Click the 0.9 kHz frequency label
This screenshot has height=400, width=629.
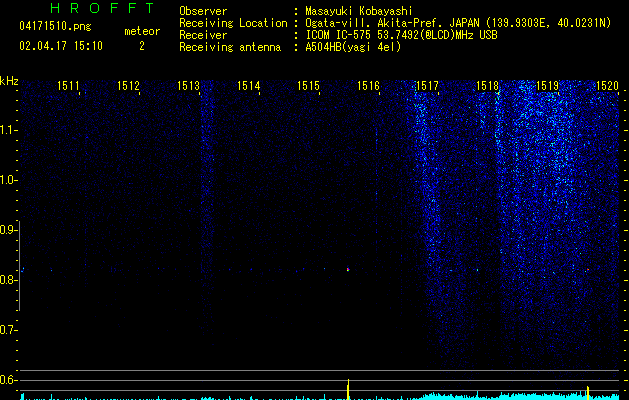click(x=7, y=230)
